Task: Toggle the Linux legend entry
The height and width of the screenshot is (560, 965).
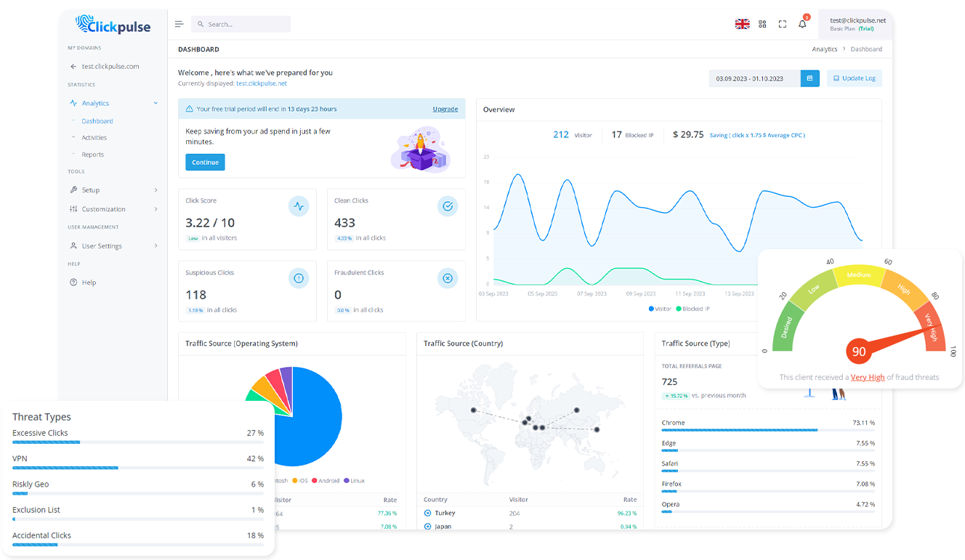Action: (x=354, y=480)
